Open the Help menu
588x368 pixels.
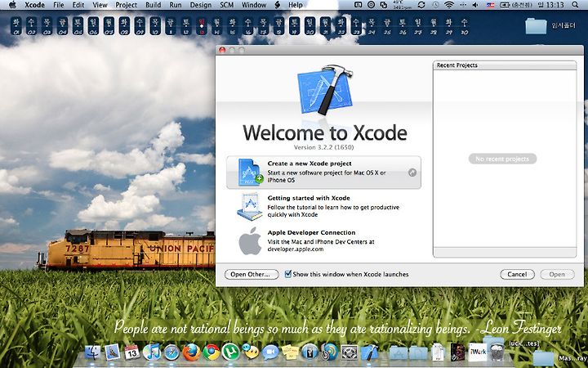tap(296, 5)
